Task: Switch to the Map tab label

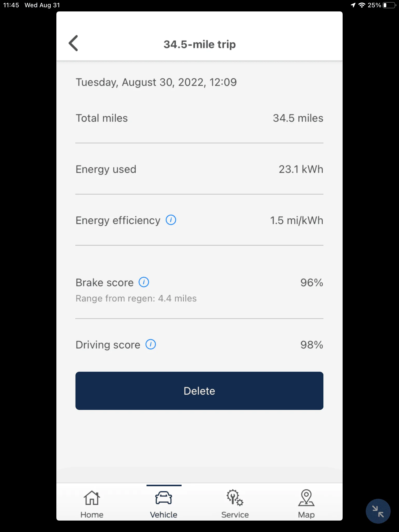Action: [306, 515]
